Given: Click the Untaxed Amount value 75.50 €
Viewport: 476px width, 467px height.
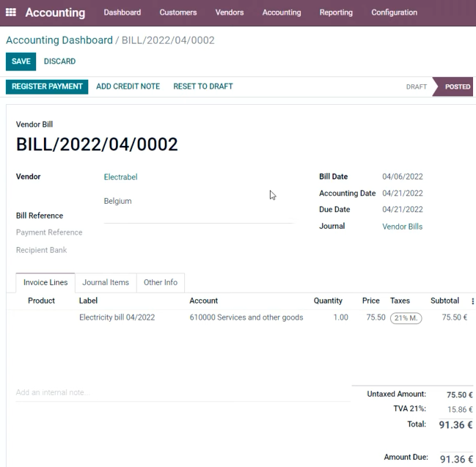Looking at the screenshot, I should tap(460, 395).
